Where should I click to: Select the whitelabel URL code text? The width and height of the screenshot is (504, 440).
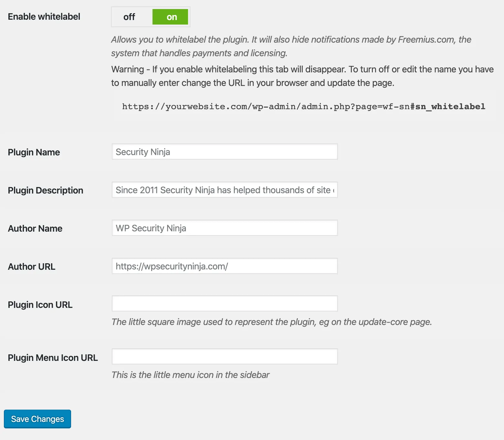tap(304, 107)
